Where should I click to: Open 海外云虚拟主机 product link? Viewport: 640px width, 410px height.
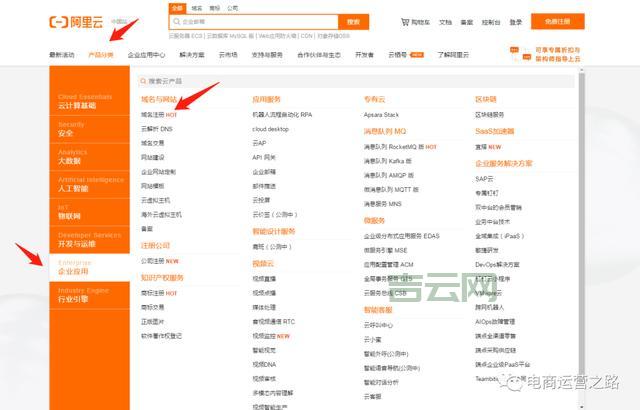[x=161, y=215]
